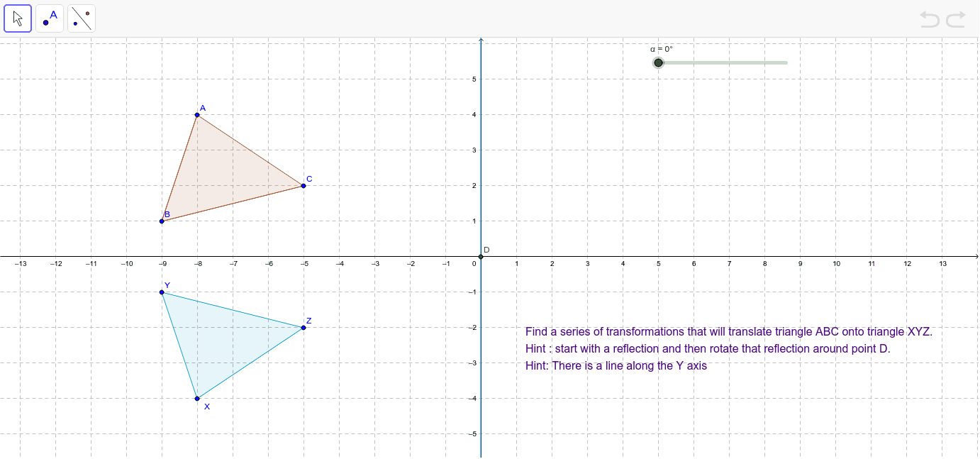Select the Point tool

[50, 18]
